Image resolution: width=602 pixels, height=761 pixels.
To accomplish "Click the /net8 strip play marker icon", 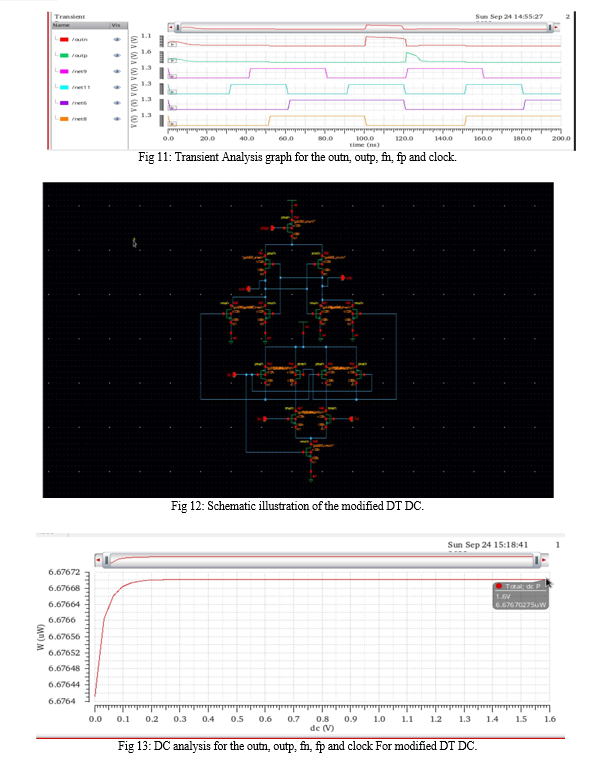I will click(x=172, y=124).
